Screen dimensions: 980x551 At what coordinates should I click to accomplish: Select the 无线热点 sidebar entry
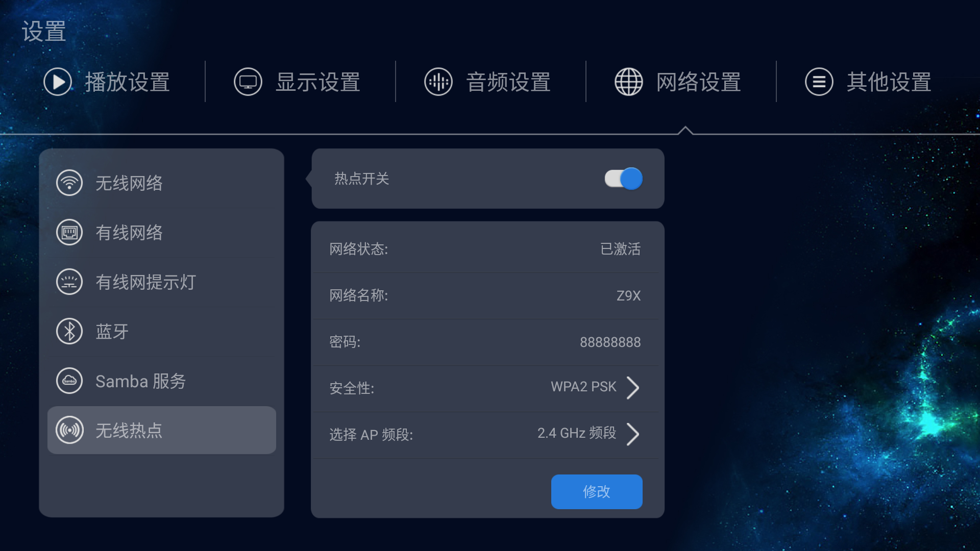click(162, 430)
